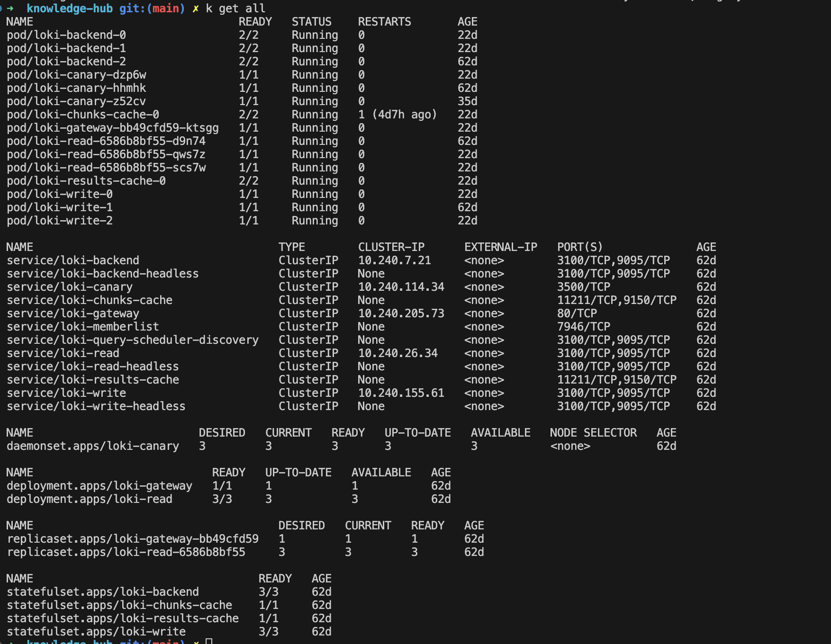Select deployment.apps/loki-read name
This screenshot has height=644, width=831.
(90, 499)
